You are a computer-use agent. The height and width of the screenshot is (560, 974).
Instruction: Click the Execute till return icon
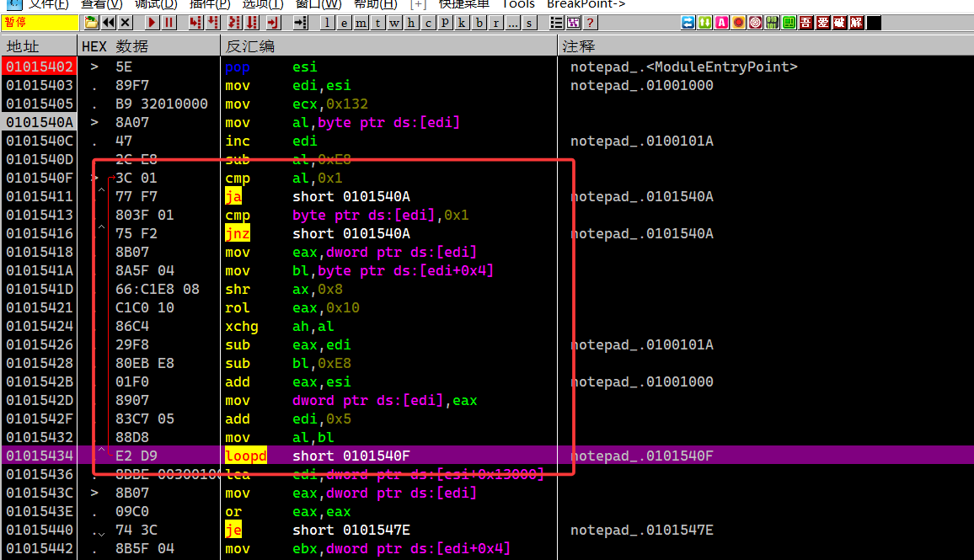[x=274, y=23]
